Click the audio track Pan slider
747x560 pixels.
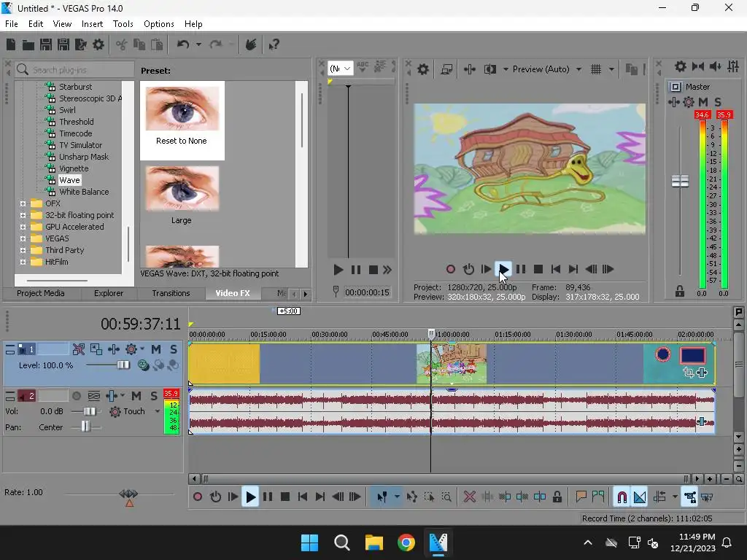85,427
